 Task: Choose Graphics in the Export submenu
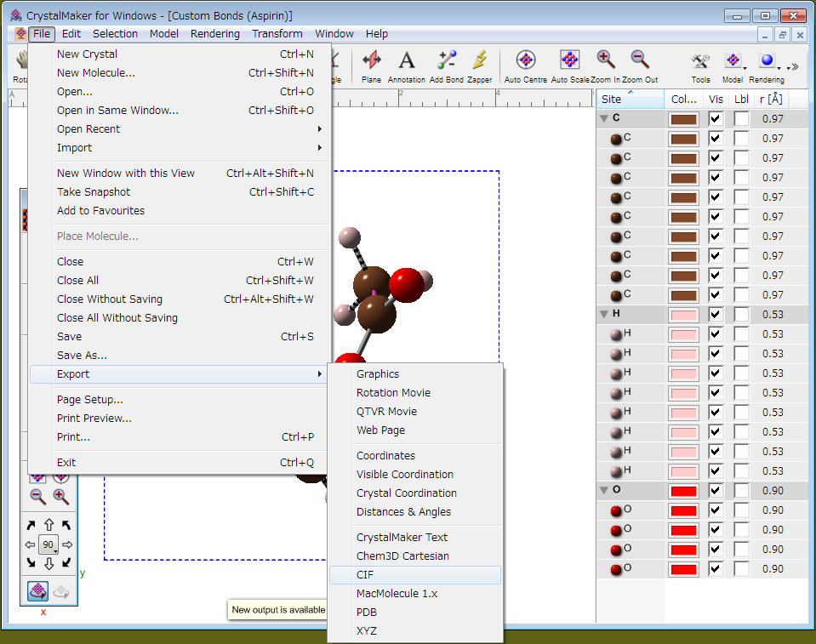pyautogui.click(x=415, y=374)
